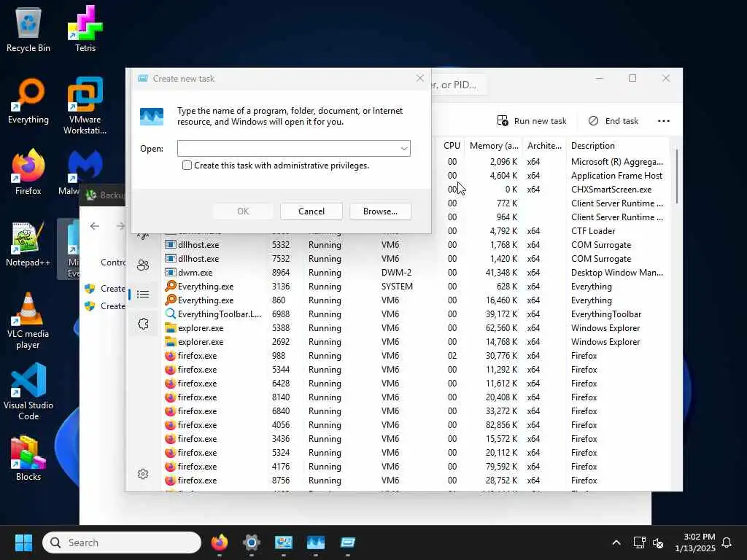Open the Services page puzzle icon in sidebar

(143, 324)
